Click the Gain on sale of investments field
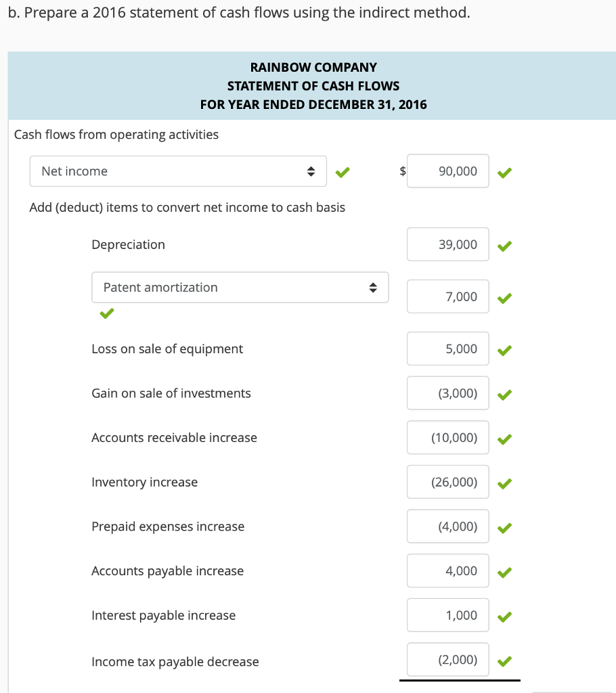 pyautogui.click(x=448, y=393)
